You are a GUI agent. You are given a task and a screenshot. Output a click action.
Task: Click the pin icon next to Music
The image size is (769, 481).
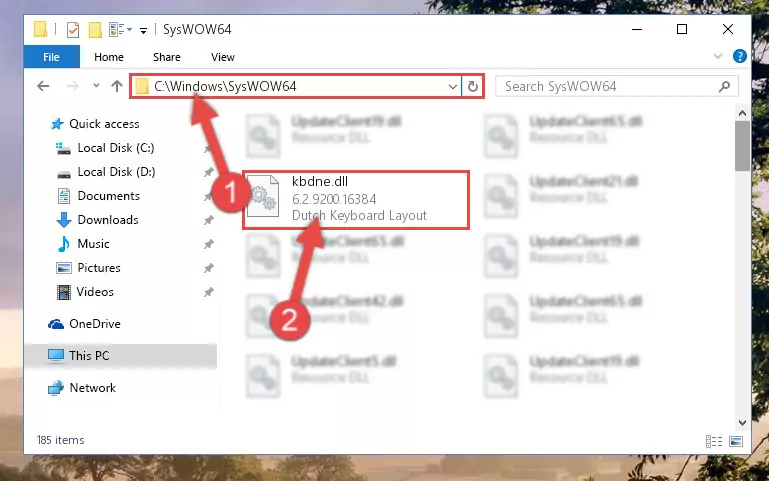(x=209, y=244)
